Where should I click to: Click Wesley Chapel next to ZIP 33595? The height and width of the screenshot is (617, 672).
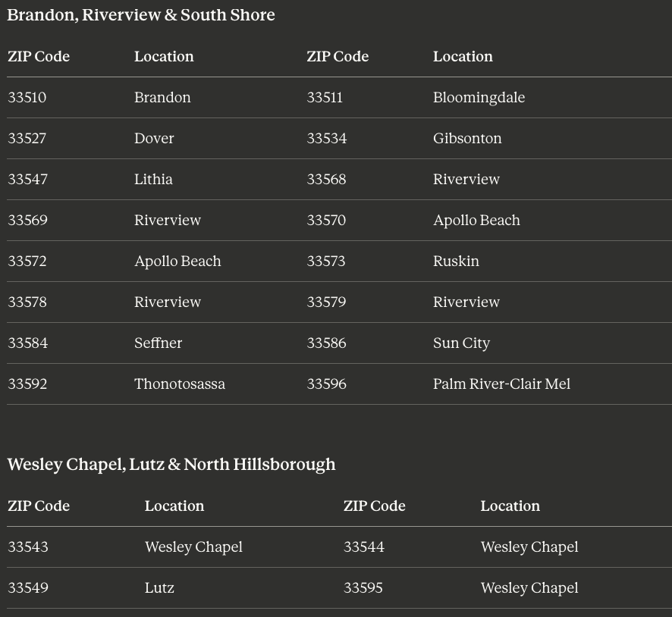click(529, 588)
